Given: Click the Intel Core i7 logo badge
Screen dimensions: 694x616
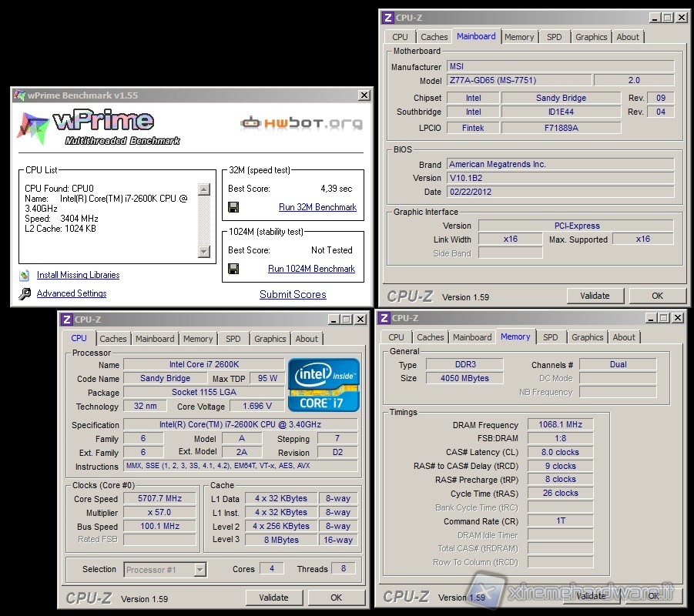Looking at the screenshot, I should (324, 384).
